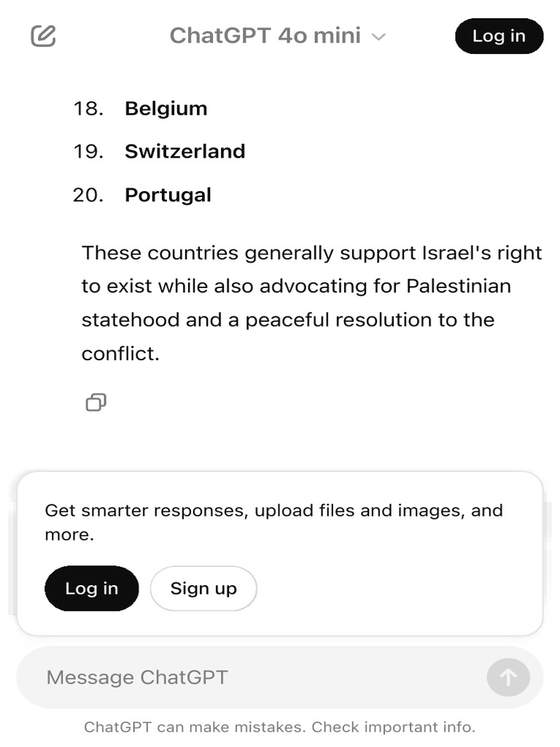Choose the Sign up button
The width and height of the screenshot is (560, 747).
point(203,589)
